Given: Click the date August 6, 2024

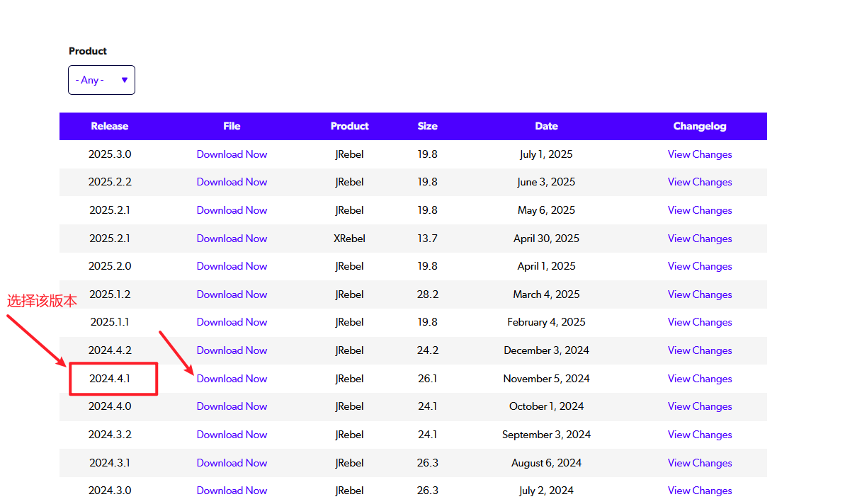Looking at the screenshot, I should click(x=547, y=463).
